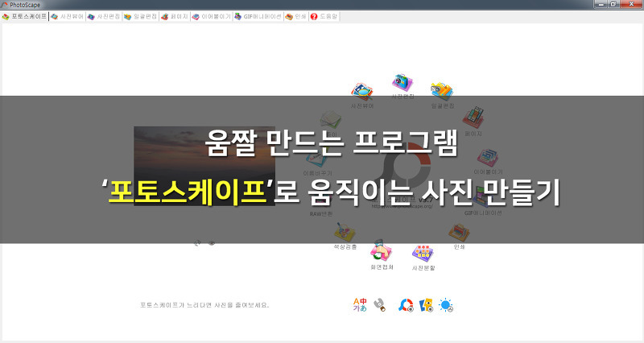Switch to the 페이지 tab

pyautogui.click(x=175, y=16)
